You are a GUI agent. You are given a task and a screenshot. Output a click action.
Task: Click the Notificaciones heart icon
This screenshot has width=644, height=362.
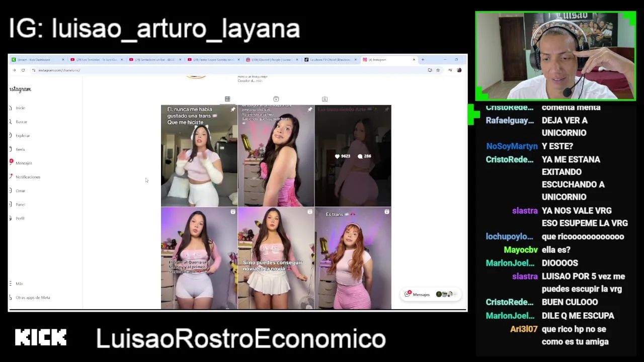pos(11,177)
